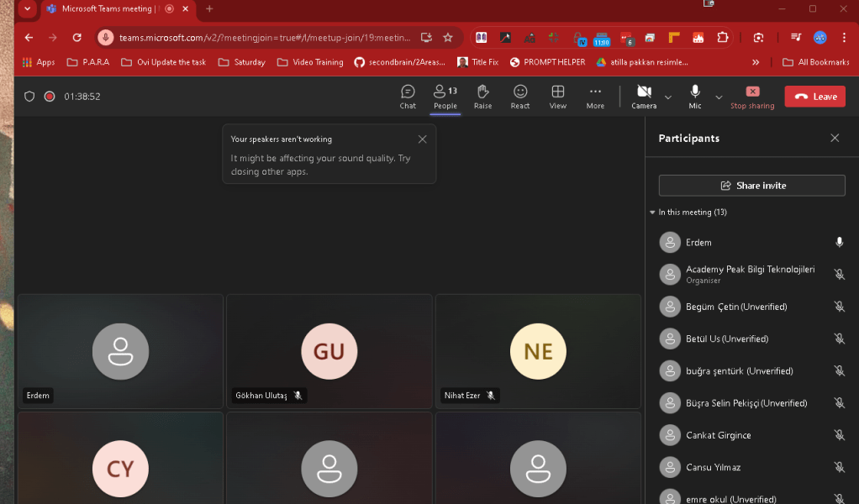
Task: Leave the meeting
Action: (x=814, y=97)
